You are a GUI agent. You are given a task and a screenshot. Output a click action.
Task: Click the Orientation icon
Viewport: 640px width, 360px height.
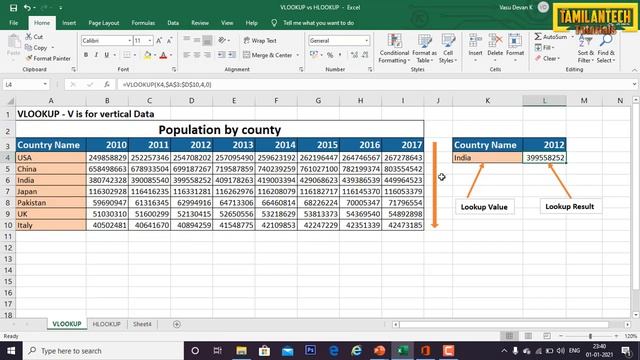pyautogui.click(x=222, y=40)
